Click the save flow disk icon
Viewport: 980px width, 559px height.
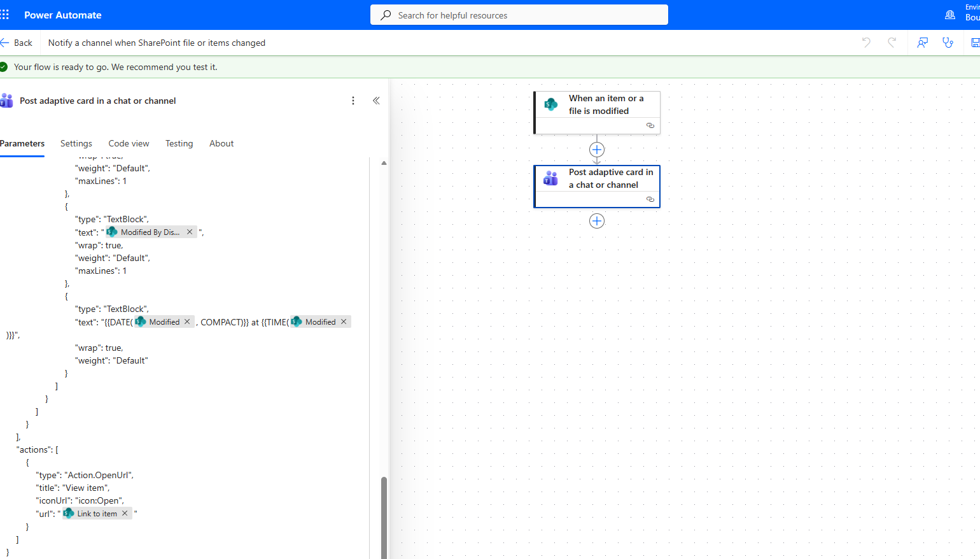pos(974,43)
